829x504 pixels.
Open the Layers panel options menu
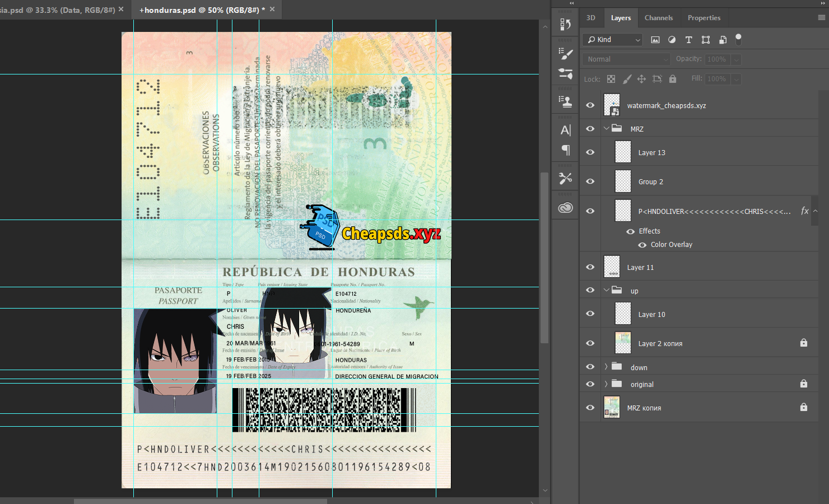point(821,18)
